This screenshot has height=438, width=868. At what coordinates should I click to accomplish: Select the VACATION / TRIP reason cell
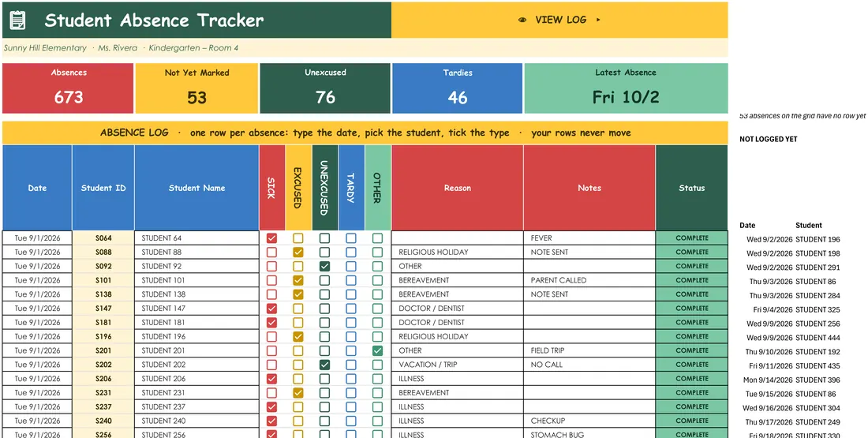(457, 365)
